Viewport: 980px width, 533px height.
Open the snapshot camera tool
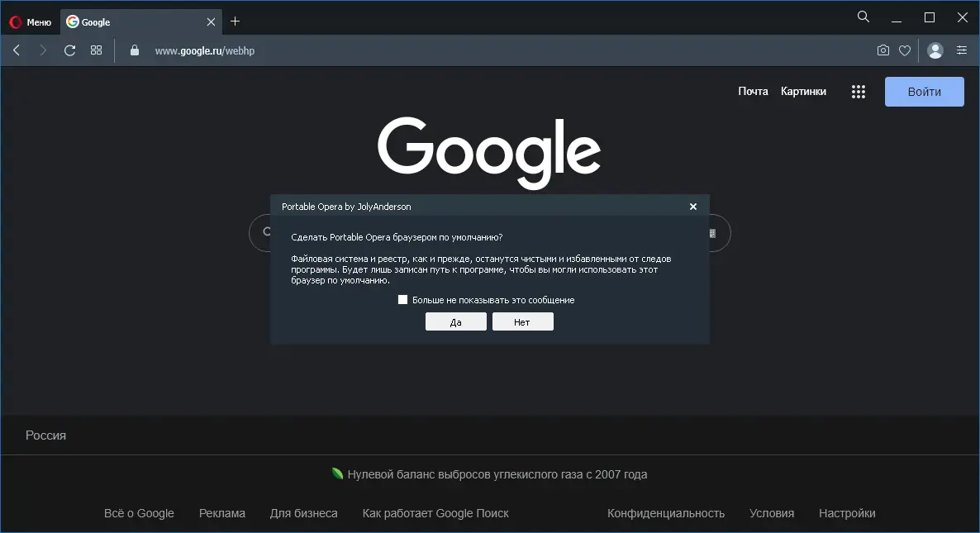882,50
